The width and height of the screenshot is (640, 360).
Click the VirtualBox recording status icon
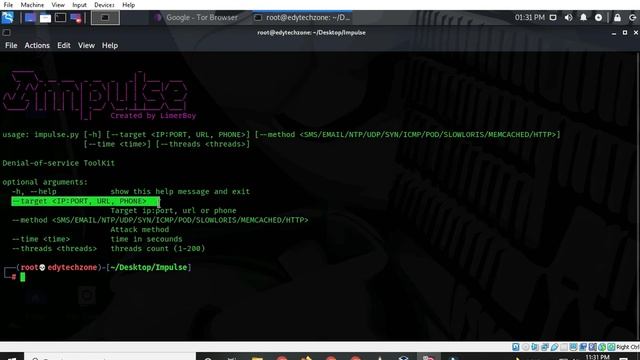(583, 347)
